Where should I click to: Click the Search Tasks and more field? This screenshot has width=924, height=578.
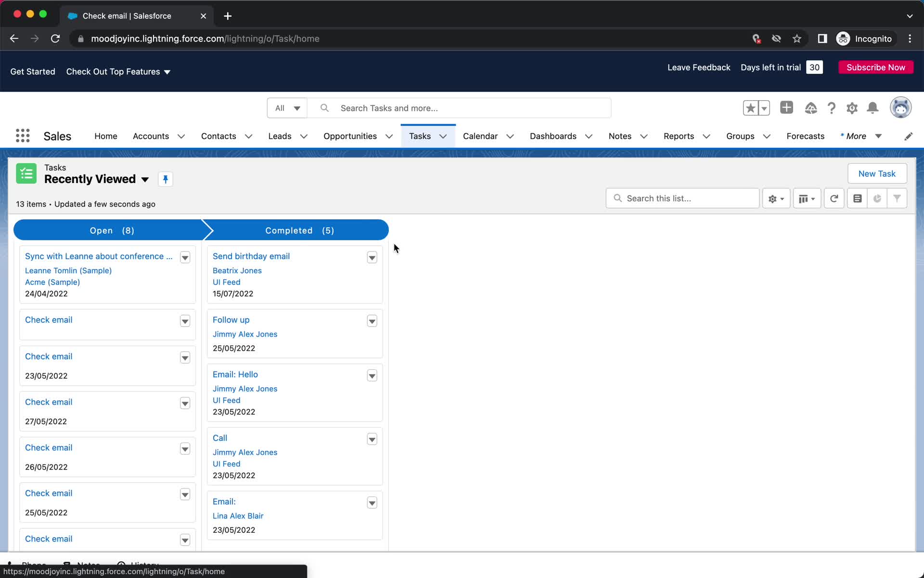459,108
